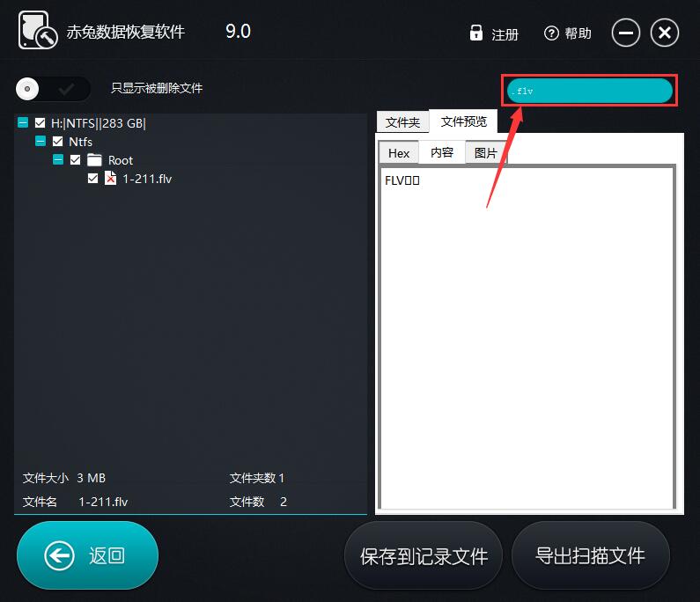This screenshot has height=602, width=700.
Task: Open the 图片 preview tab
Action: click(x=486, y=153)
